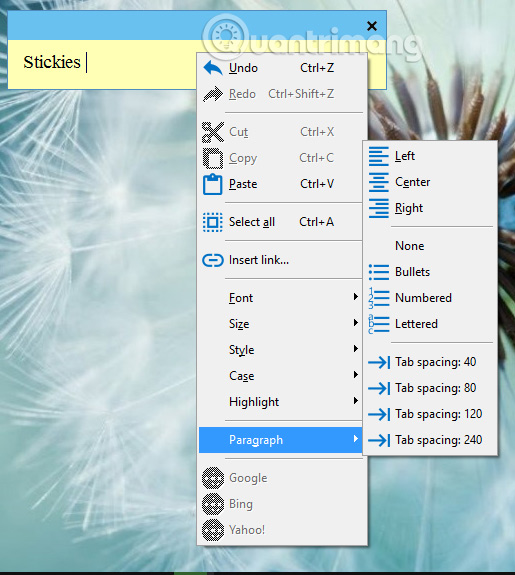515x575 pixels.
Task: Click the Google search globe icon
Action: (x=213, y=478)
